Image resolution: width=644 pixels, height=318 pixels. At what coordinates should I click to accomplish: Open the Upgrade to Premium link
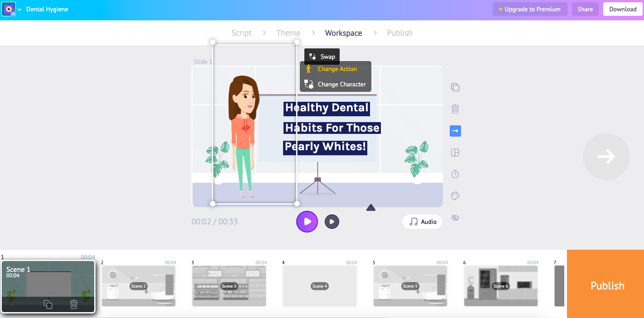529,9
